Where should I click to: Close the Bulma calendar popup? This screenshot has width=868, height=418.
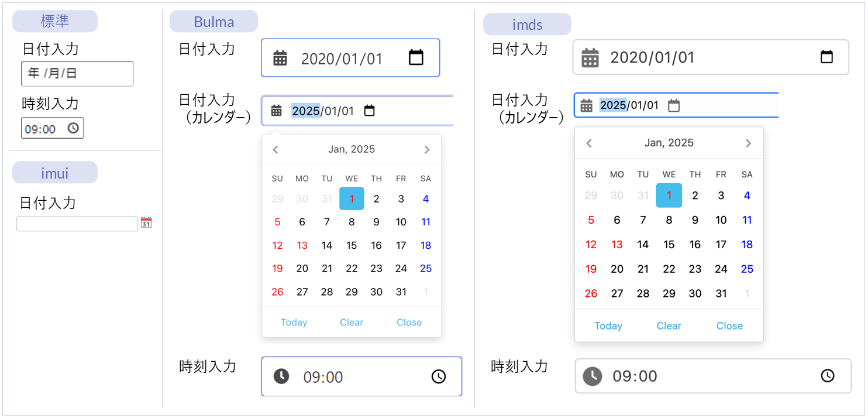(409, 323)
